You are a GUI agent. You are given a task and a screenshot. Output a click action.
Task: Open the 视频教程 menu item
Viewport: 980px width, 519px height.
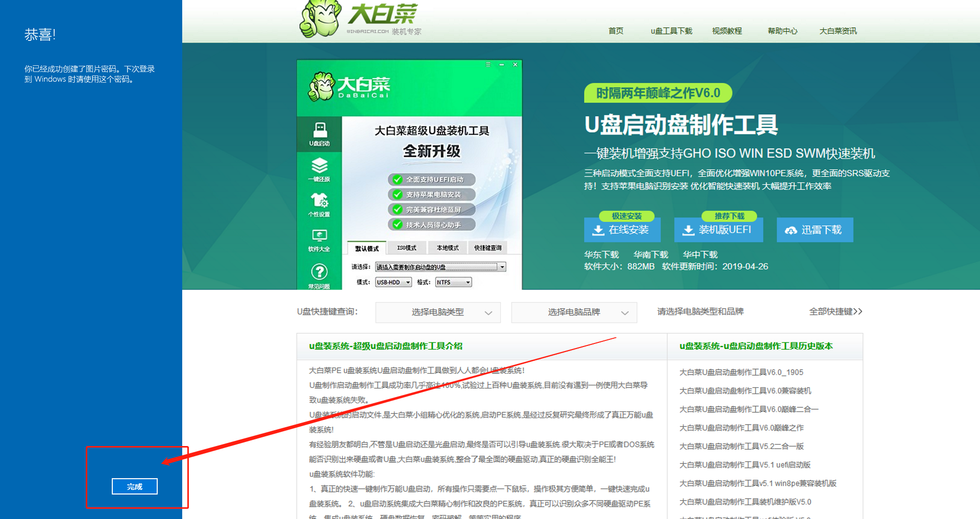(x=727, y=31)
